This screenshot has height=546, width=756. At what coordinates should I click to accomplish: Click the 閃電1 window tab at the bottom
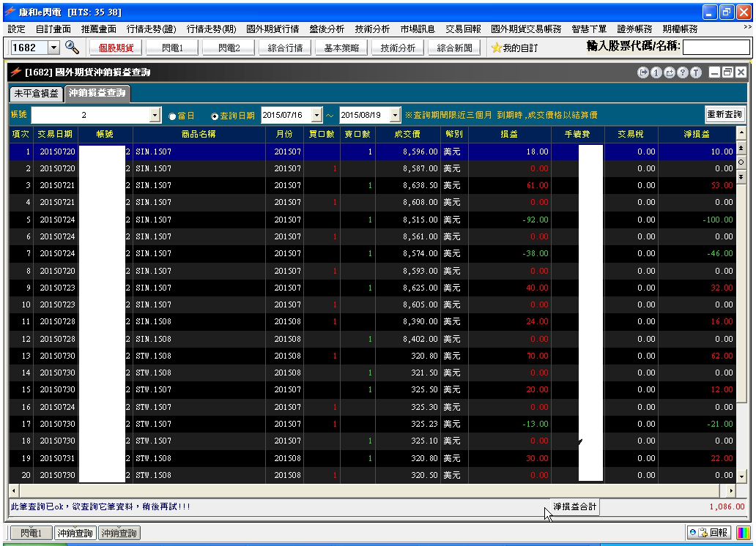coord(31,533)
